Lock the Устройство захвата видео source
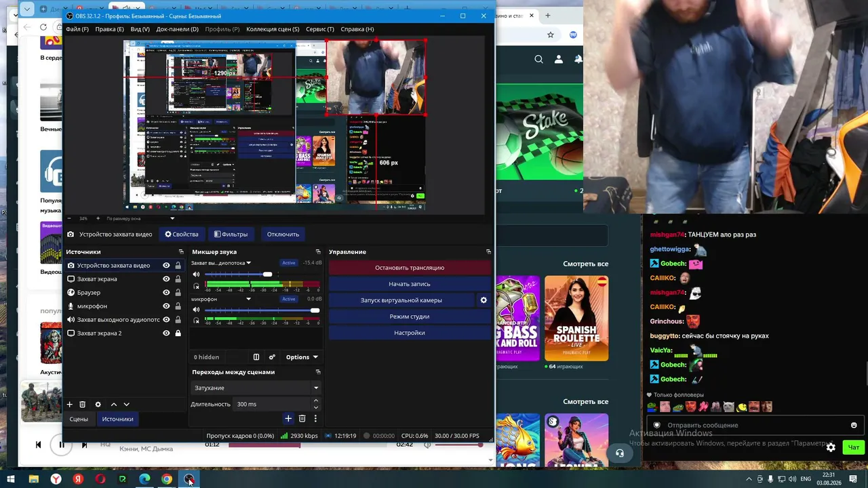Screen dimensions: 868x488 tap(178, 266)
